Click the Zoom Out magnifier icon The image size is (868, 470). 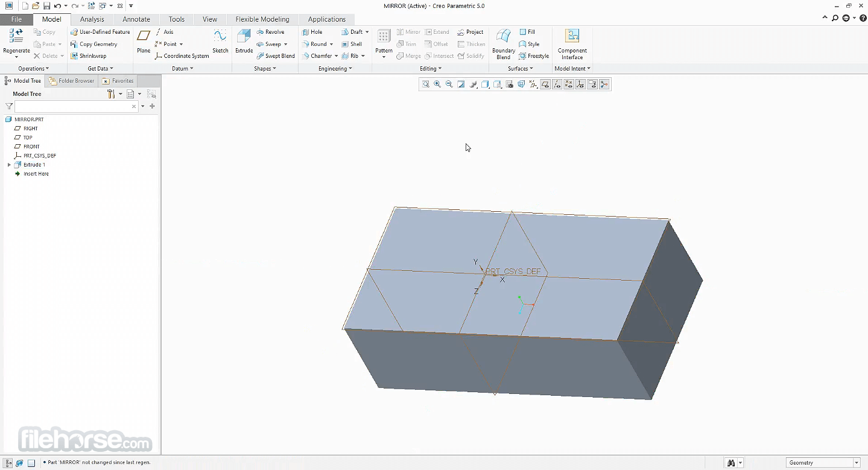tap(449, 84)
